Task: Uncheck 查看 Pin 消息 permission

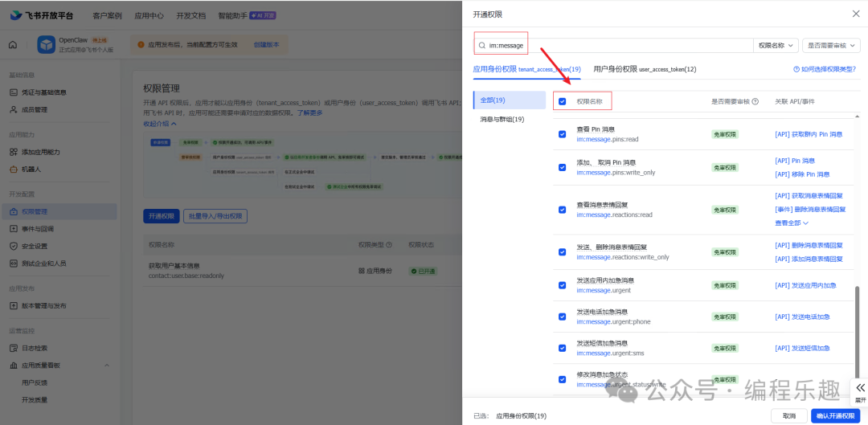Action: point(563,134)
